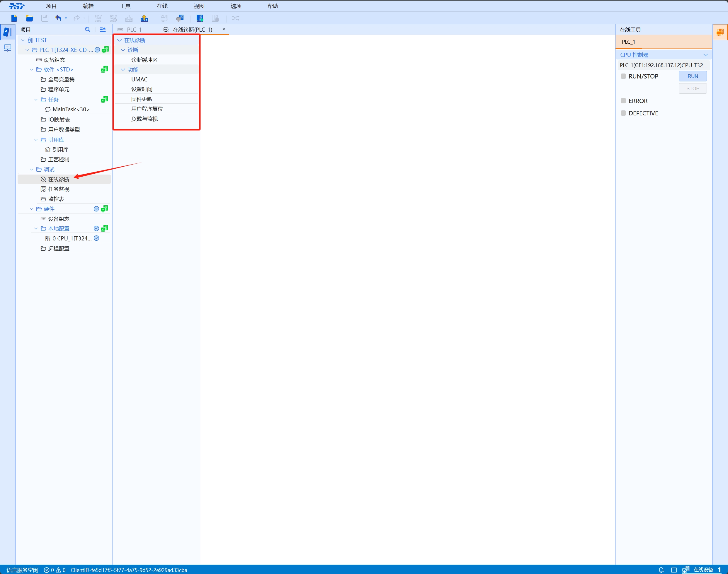Click the go-online device connection icon
The height and width of the screenshot is (574, 728).
click(180, 18)
